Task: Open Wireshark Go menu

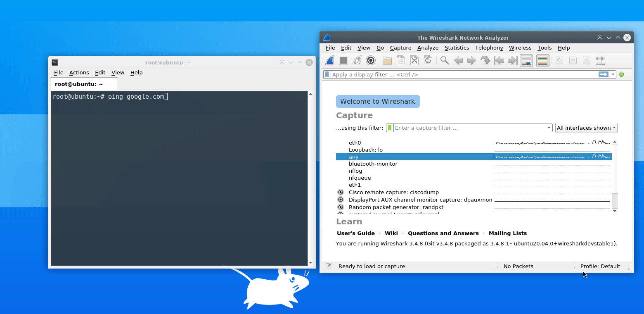Action: (380, 48)
